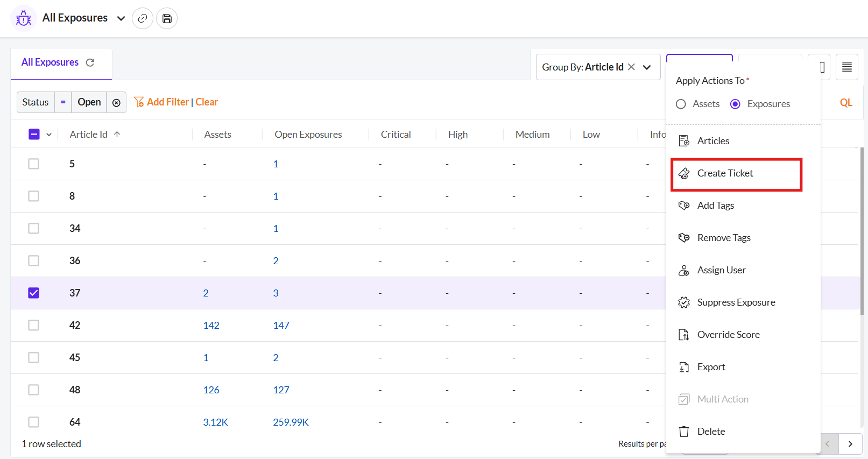Clear the Article Id grouping
Image resolution: width=868 pixels, height=459 pixels.
coord(632,67)
